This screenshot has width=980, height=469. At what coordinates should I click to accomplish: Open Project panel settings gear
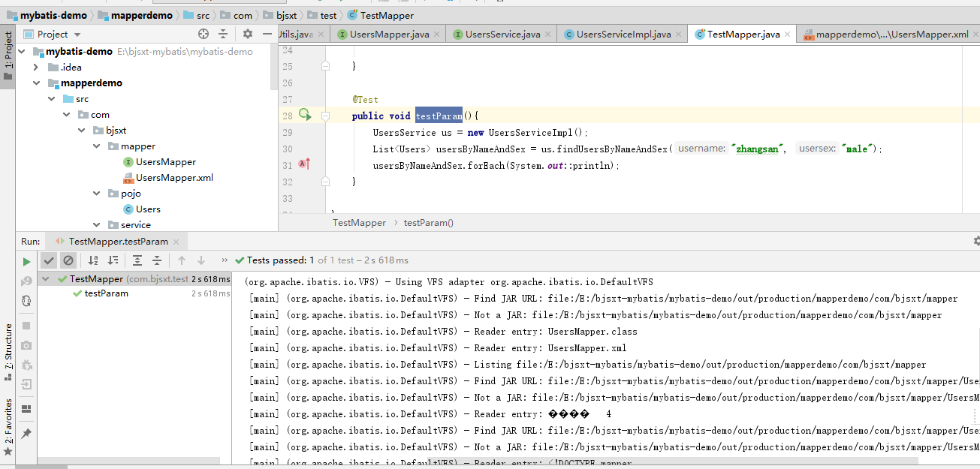click(248, 34)
